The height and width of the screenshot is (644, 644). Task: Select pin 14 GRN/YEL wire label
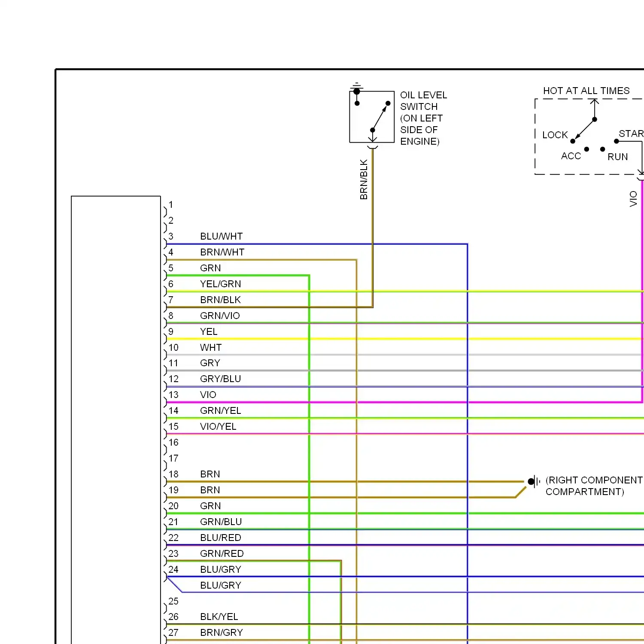tap(220, 410)
